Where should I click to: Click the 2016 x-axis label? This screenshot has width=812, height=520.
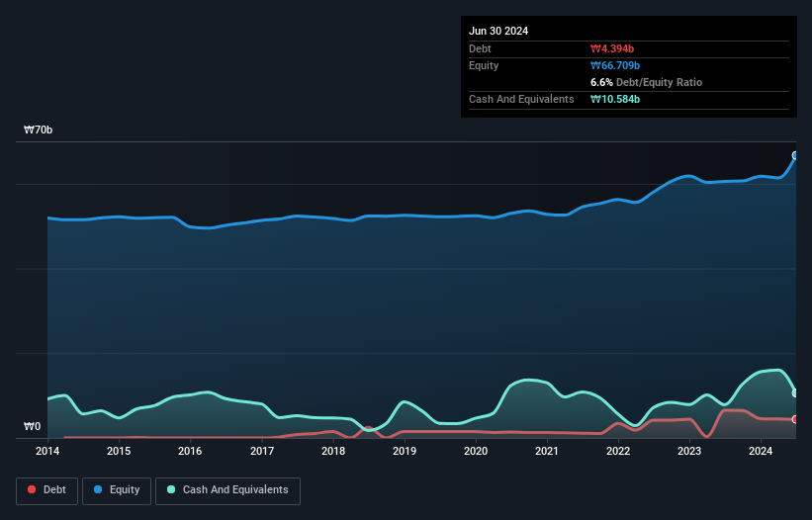pos(190,451)
